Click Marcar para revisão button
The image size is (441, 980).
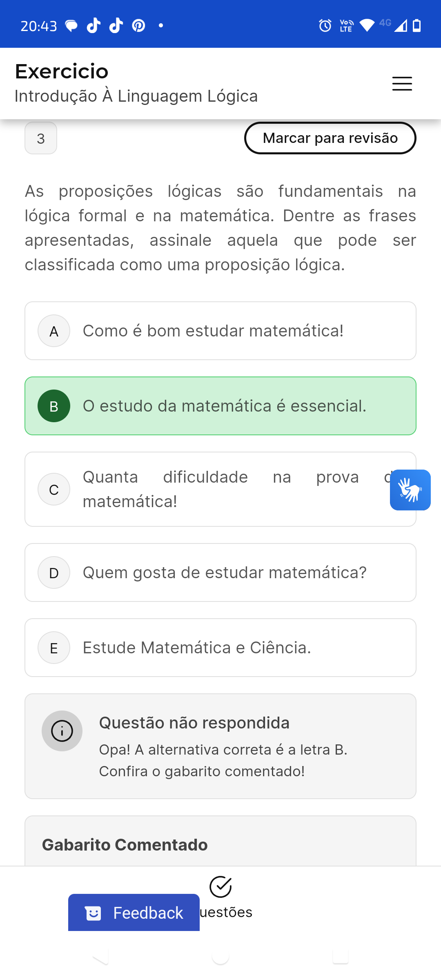pos(330,138)
